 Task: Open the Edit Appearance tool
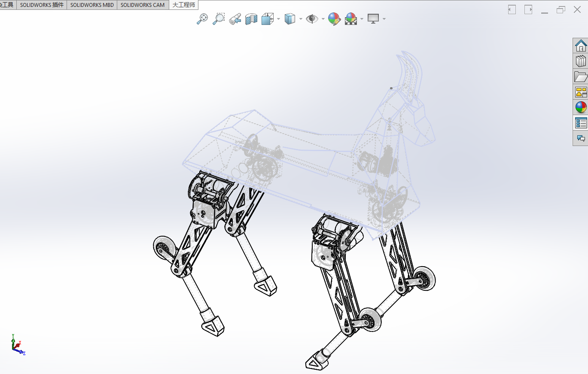(x=334, y=18)
